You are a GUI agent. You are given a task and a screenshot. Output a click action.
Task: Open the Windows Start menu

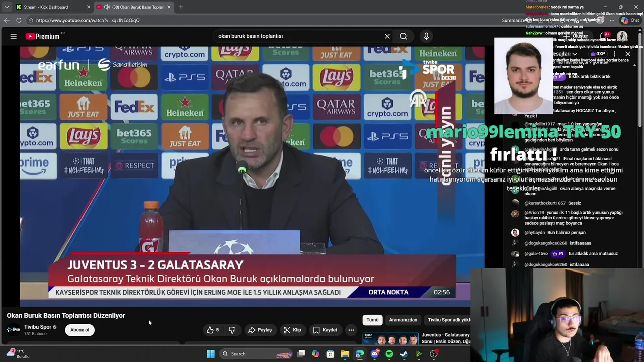point(211,354)
